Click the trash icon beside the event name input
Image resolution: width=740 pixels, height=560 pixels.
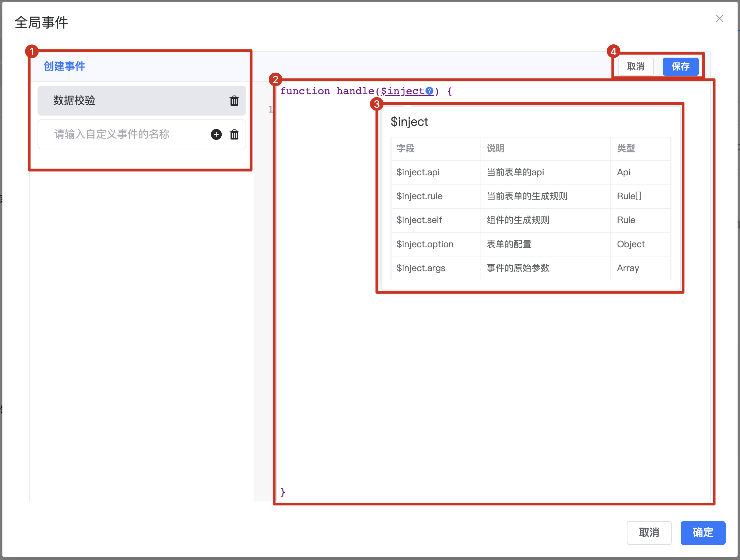point(234,134)
